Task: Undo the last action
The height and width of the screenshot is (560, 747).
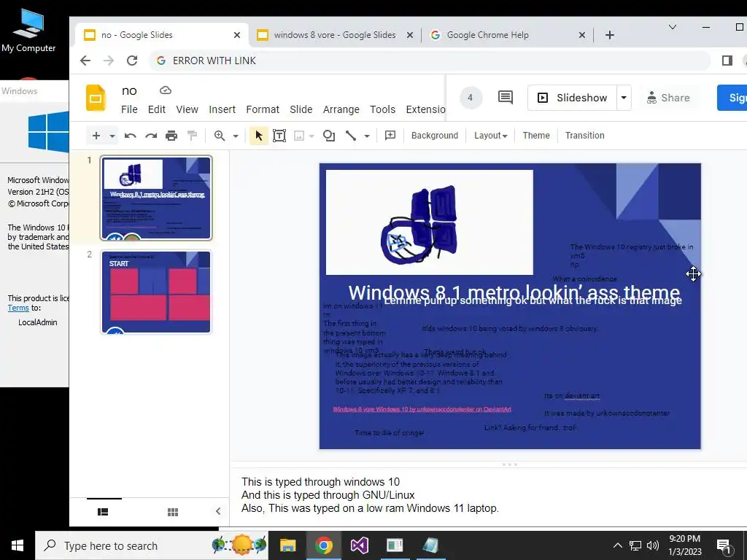Action: tap(130, 136)
